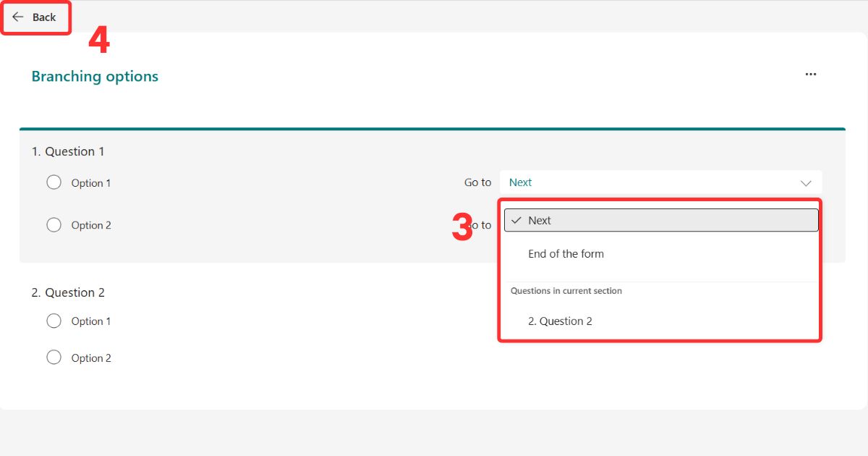Select "2. Question 2" as the destination

click(561, 321)
